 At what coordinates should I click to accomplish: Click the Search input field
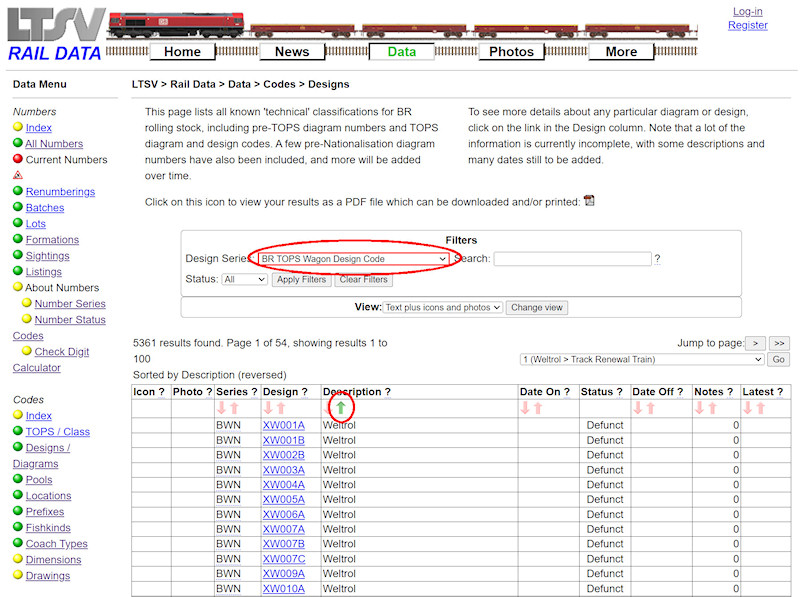[x=572, y=259]
